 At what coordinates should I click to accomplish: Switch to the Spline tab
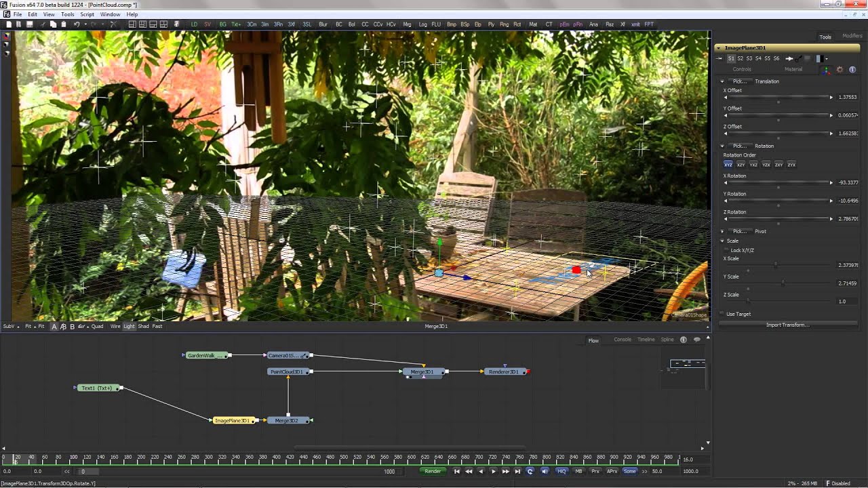pyautogui.click(x=667, y=340)
